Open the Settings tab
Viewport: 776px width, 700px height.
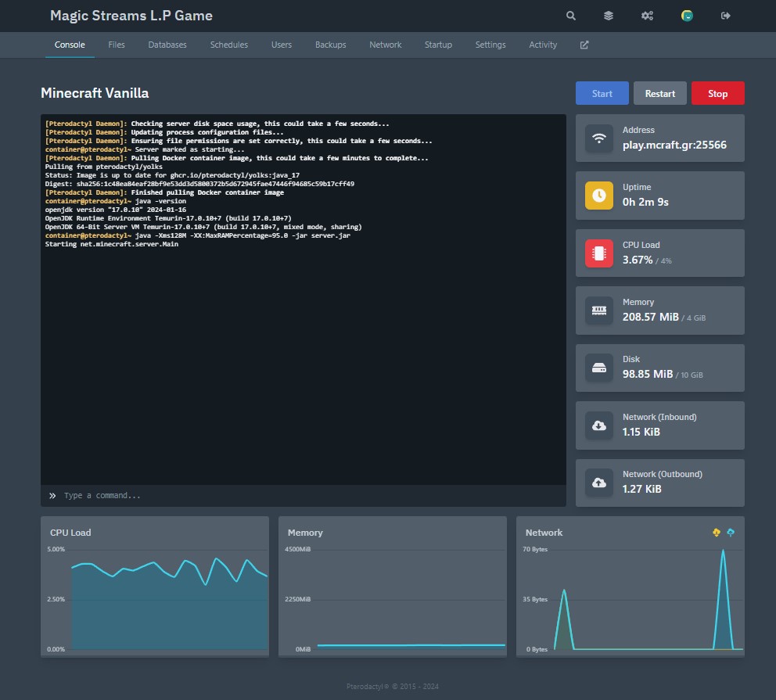490,45
